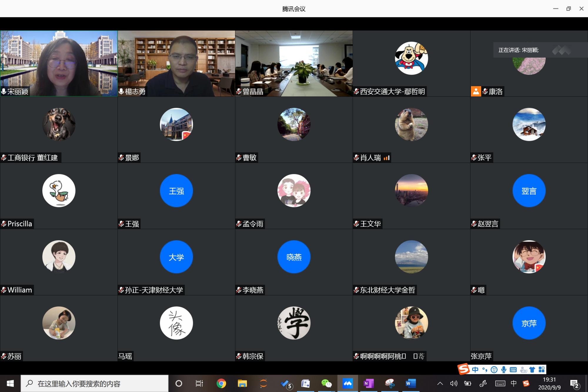
Task: Click the 康洛 host badge icon
Action: tap(476, 91)
